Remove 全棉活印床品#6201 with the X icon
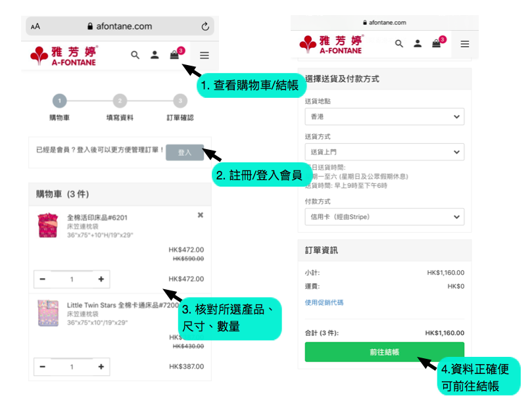This screenshot has width=532, height=418. 201,215
